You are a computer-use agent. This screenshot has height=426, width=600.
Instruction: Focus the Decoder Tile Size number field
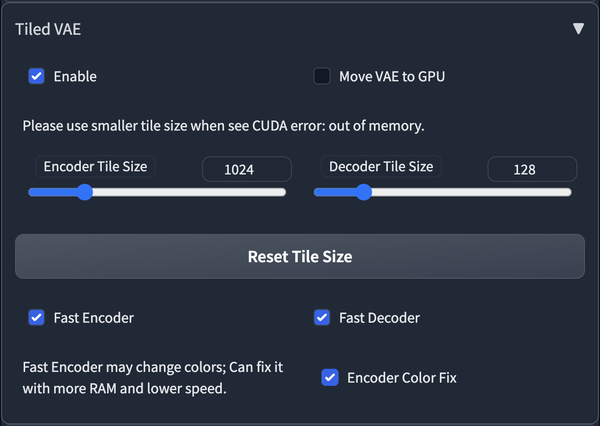click(531, 169)
